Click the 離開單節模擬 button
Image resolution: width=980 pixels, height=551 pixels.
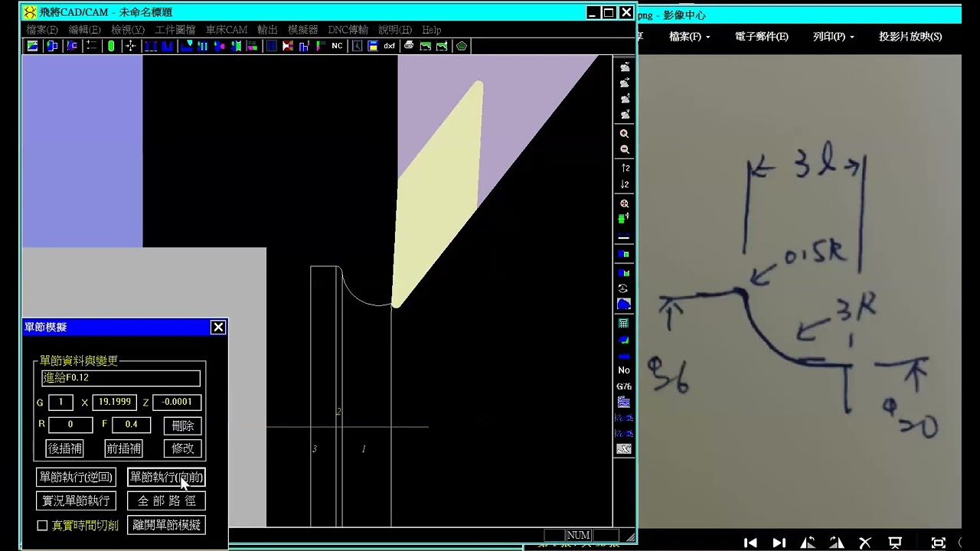pyautogui.click(x=166, y=525)
